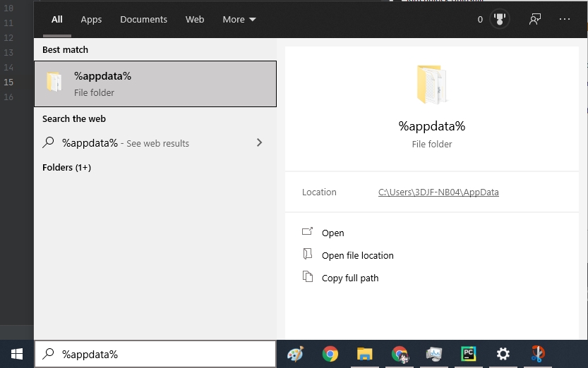
Task: Open PyCharm from the taskbar
Action: coord(468,354)
